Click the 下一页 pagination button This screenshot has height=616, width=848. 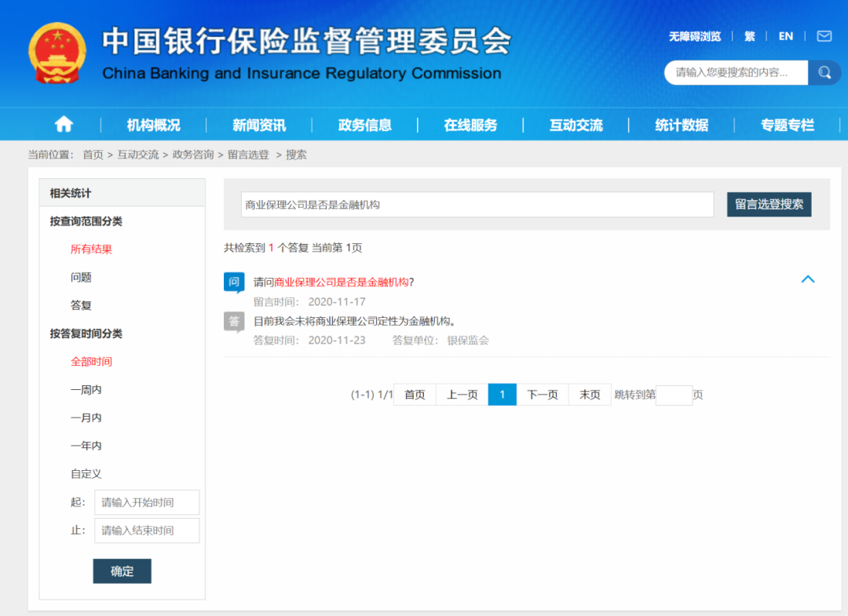point(543,395)
